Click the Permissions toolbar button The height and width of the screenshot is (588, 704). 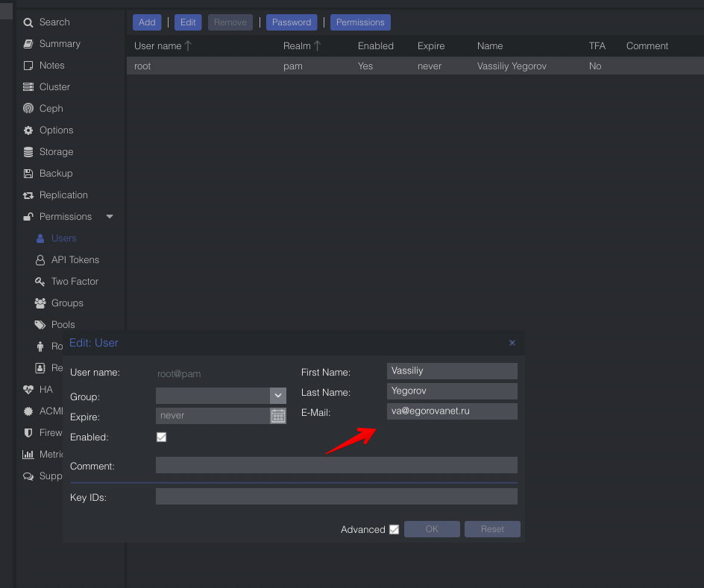[360, 22]
